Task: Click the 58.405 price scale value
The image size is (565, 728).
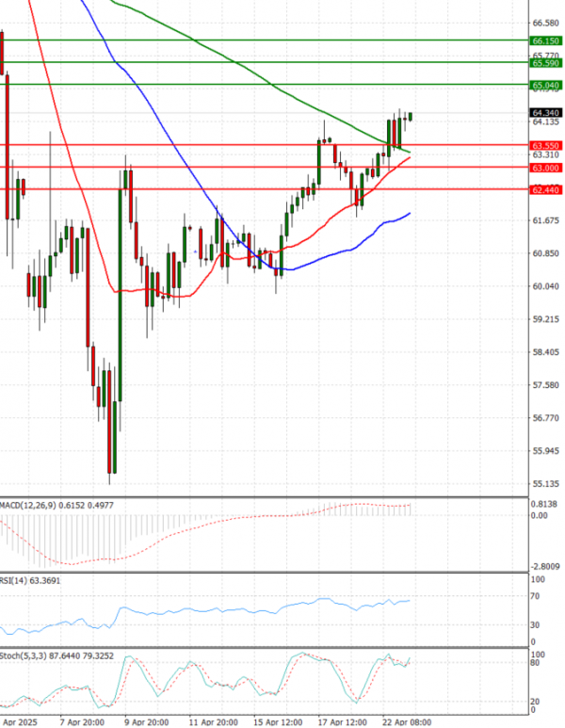Action: tap(545, 352)
